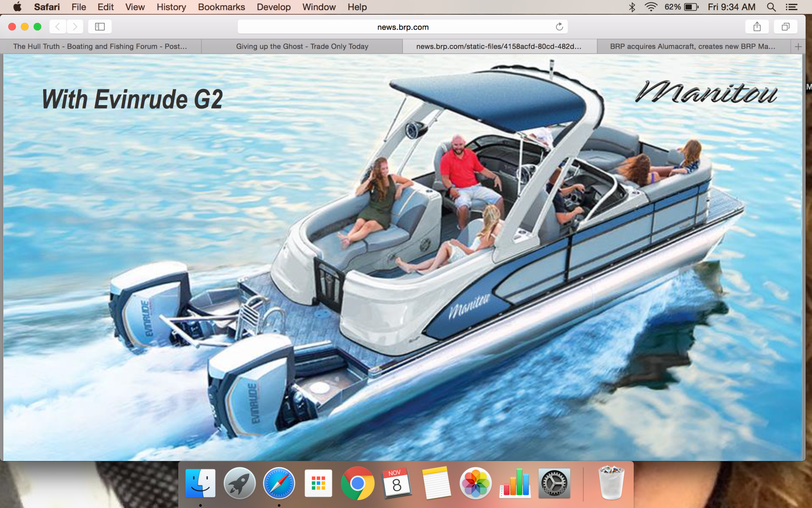The image size is (812, 508).
Task: Open the Safari application menu
Action: pyautogui.click(x=47, y=7)
